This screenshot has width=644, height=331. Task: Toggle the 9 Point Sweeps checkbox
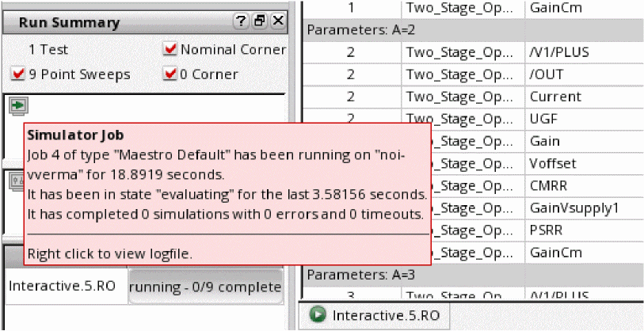[x=18, y=74]
